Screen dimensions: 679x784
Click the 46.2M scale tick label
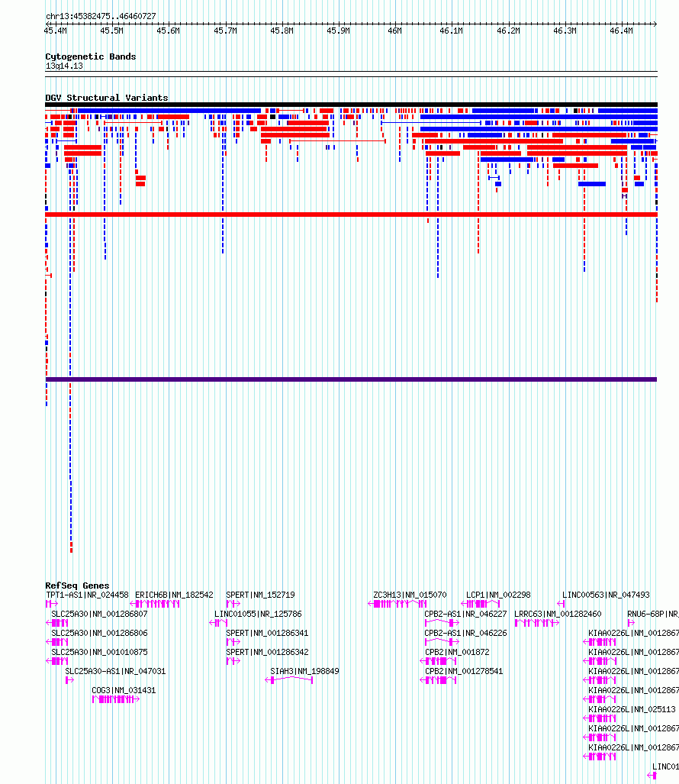coord(508,31)
